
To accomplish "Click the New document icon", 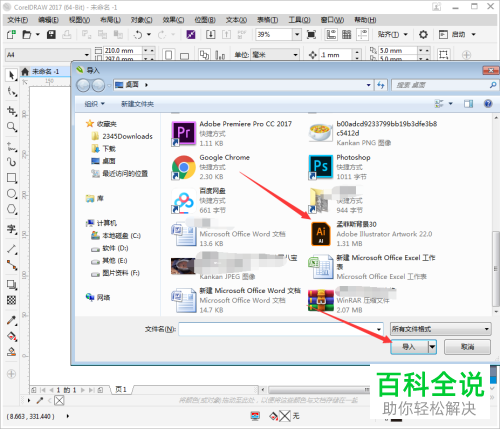I will tap(11, 34).
